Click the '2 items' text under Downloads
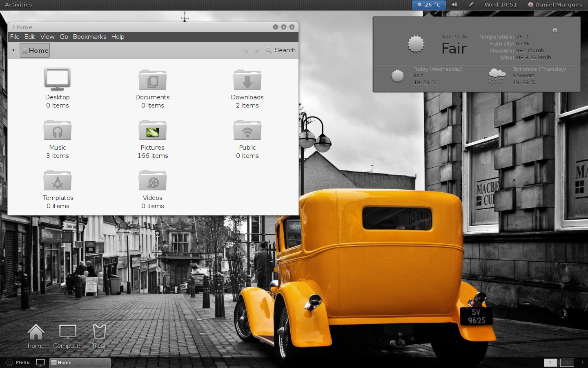 247,105
